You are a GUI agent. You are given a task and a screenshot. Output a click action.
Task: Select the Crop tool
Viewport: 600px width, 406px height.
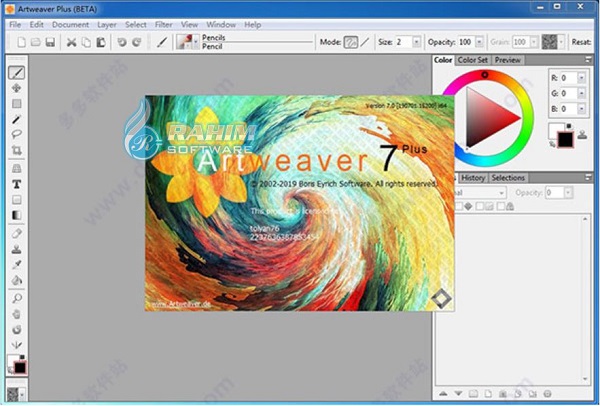(x=16, y=150)
